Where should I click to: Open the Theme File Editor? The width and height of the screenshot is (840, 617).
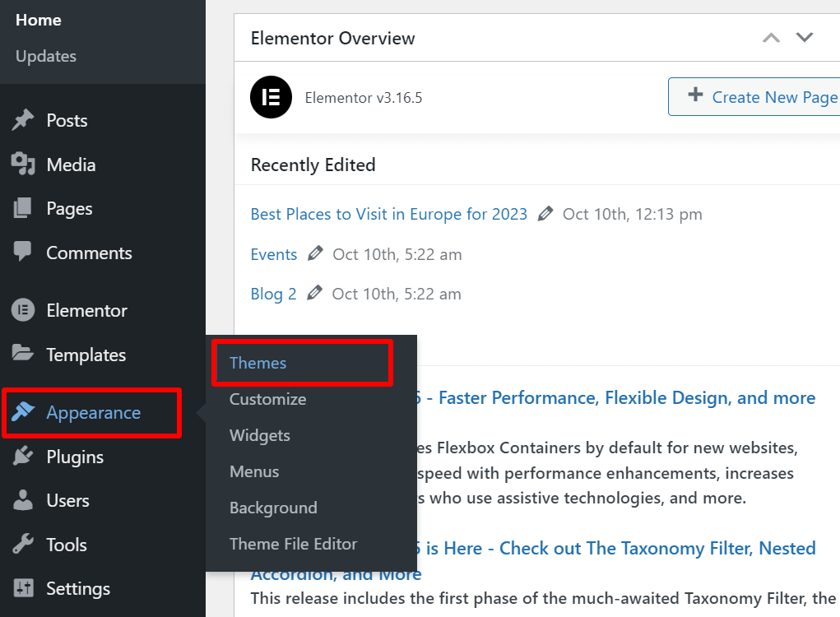point(293,544)
